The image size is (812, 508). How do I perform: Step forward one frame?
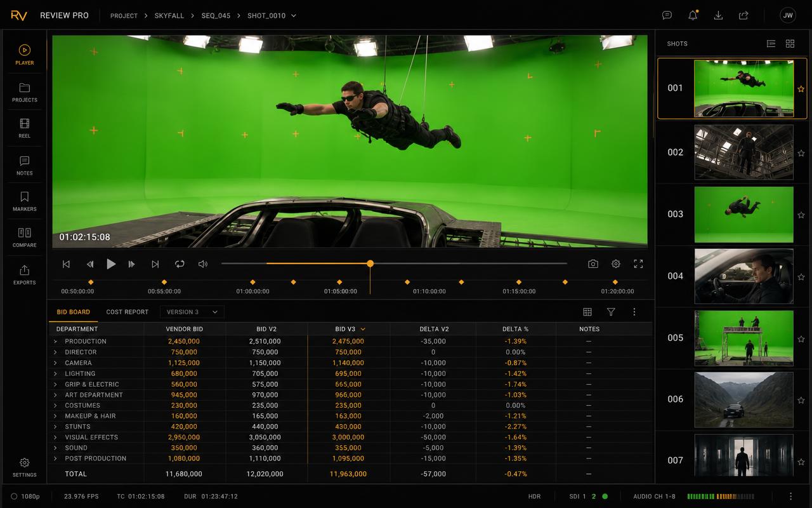pos(131,264)
